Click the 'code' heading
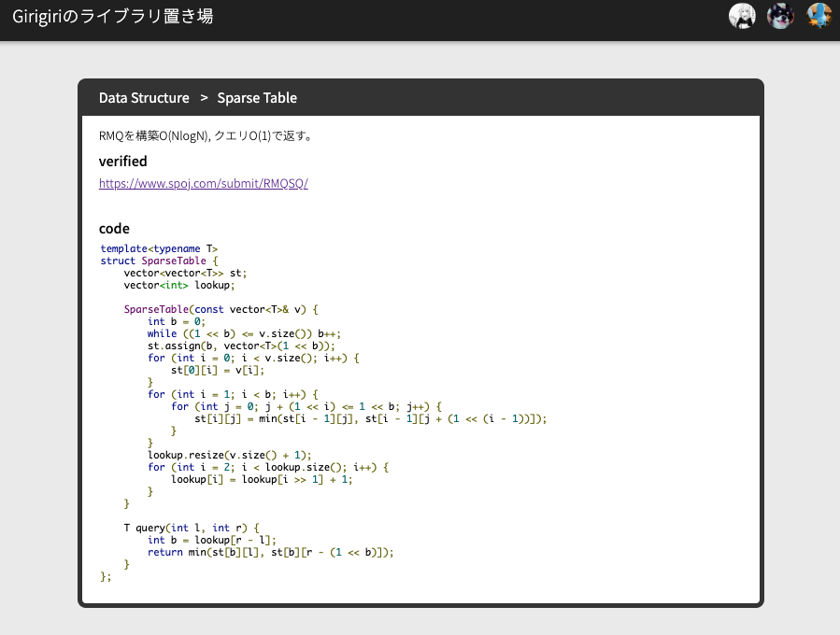 [x=114, y=229]
